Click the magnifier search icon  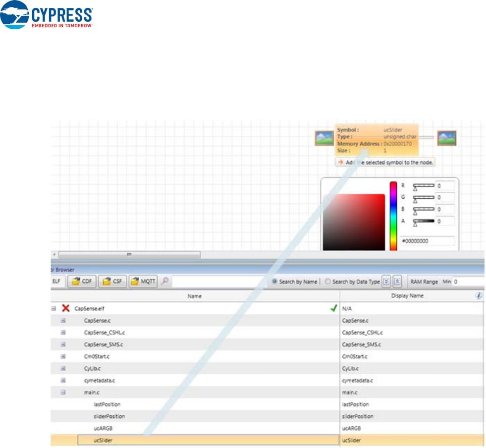click(165, 281)
